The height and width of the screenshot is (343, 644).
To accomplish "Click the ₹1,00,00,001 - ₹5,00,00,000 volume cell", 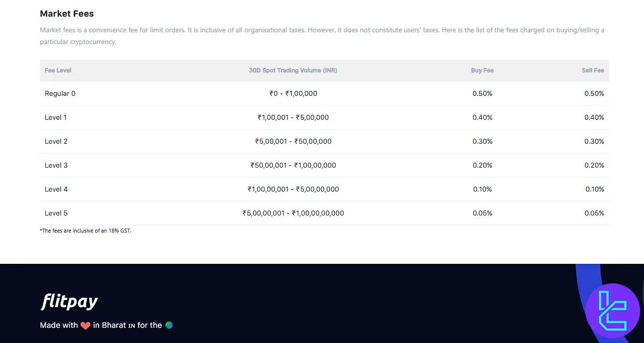I will 293,189.
